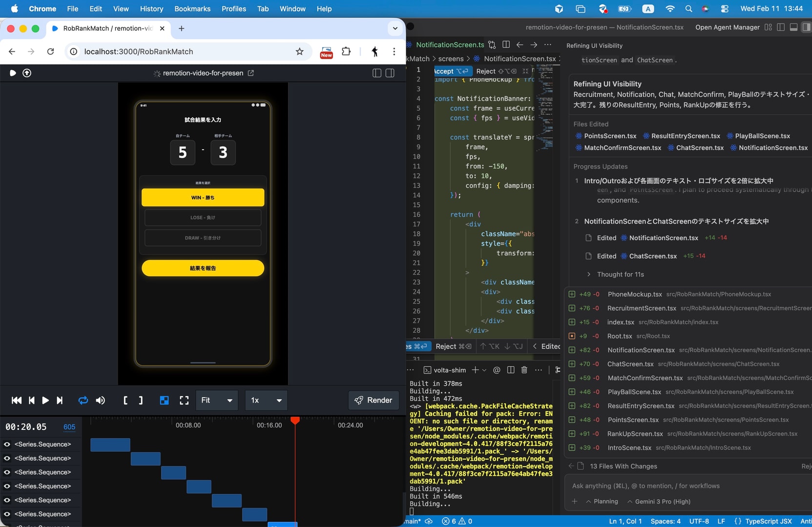
Task: Click the Render button
Action: pos(374,400)
